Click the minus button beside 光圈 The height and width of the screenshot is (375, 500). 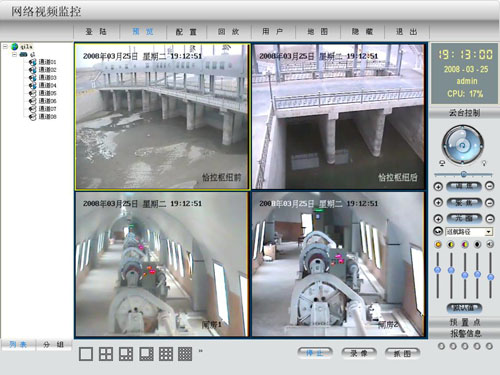click(x=489, y=219)
